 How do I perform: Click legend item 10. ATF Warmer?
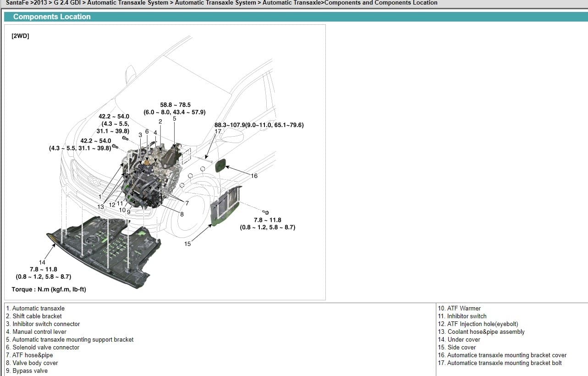[459, 309]
